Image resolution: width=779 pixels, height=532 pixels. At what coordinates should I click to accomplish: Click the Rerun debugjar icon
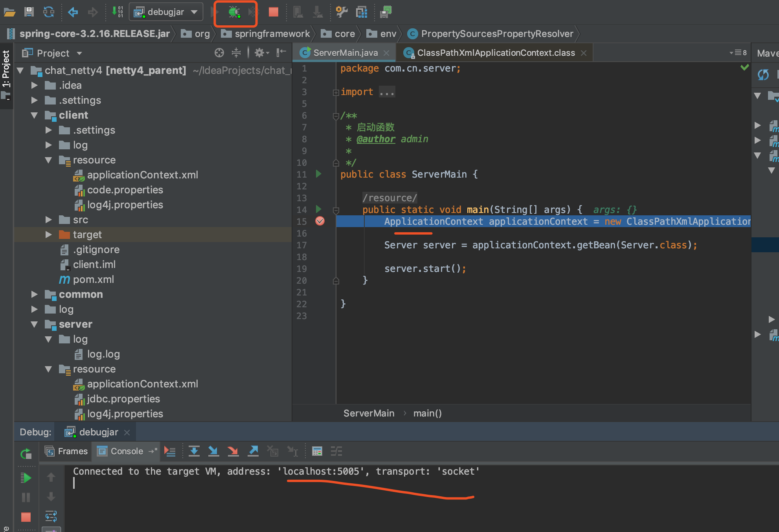(26, 454)
